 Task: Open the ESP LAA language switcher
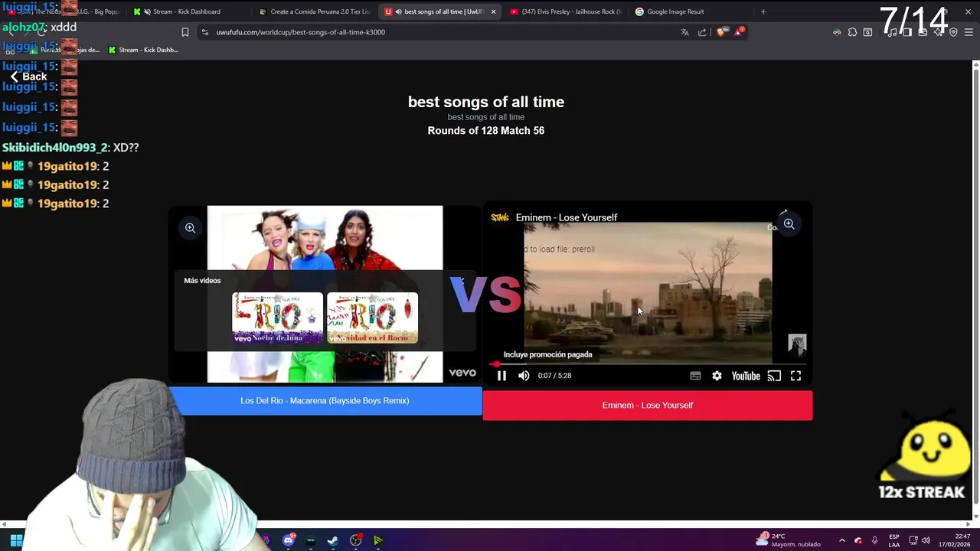pos(894,540)
